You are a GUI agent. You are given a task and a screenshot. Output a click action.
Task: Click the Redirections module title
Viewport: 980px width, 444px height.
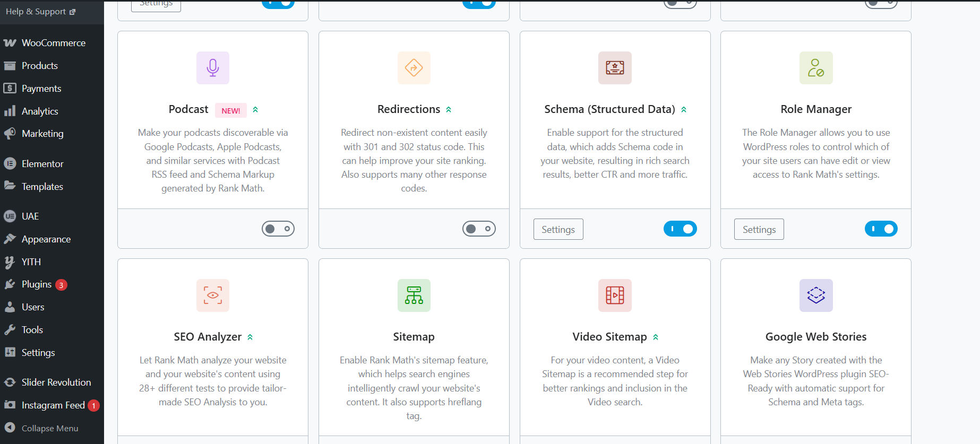[x=409, y=109]
